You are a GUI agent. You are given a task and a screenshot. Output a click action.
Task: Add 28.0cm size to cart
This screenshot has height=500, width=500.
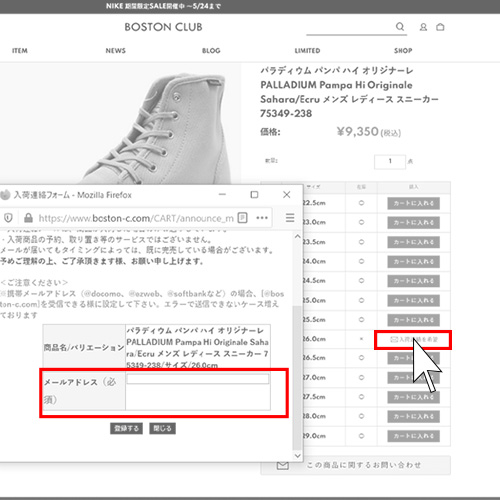(413, 416)
